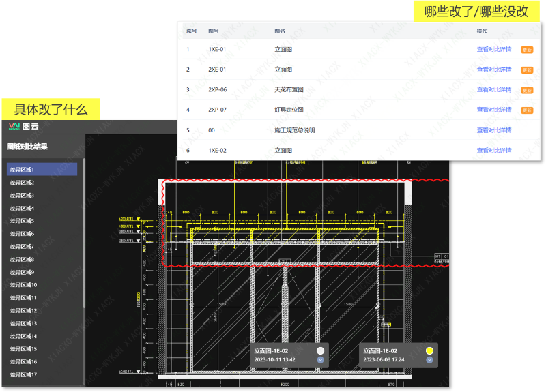Click the 图号 column header
The height and width of the screenshot is (392, 546).
point(214,31)
